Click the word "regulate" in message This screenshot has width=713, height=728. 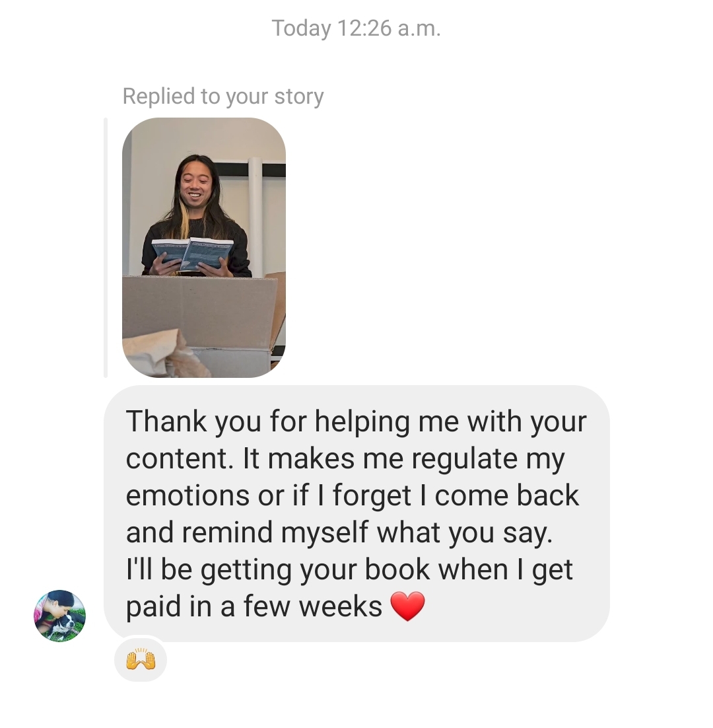coord(464,458)
